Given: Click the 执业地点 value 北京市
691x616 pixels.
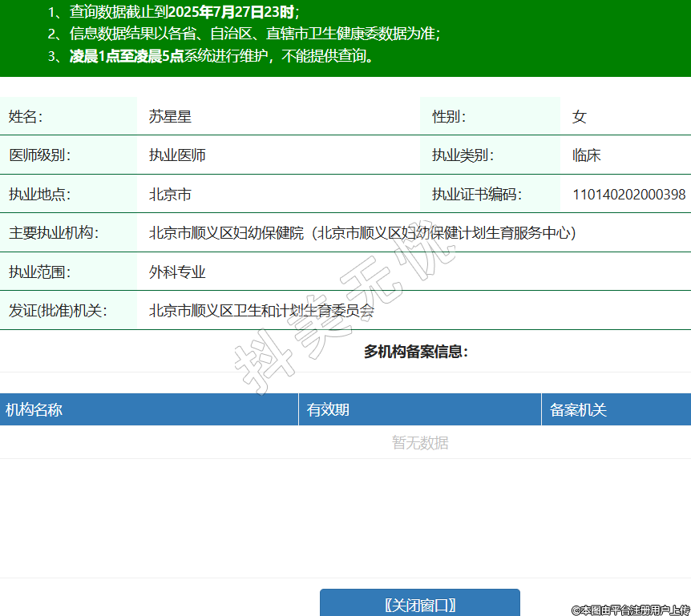Looking at the screenshot, I should tap(170, 195).
